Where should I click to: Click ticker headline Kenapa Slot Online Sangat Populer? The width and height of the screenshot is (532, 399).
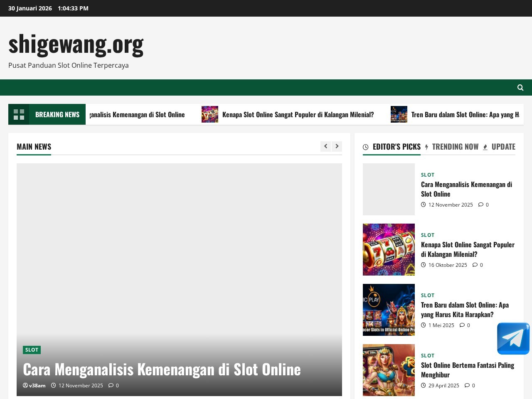point(298,114)
